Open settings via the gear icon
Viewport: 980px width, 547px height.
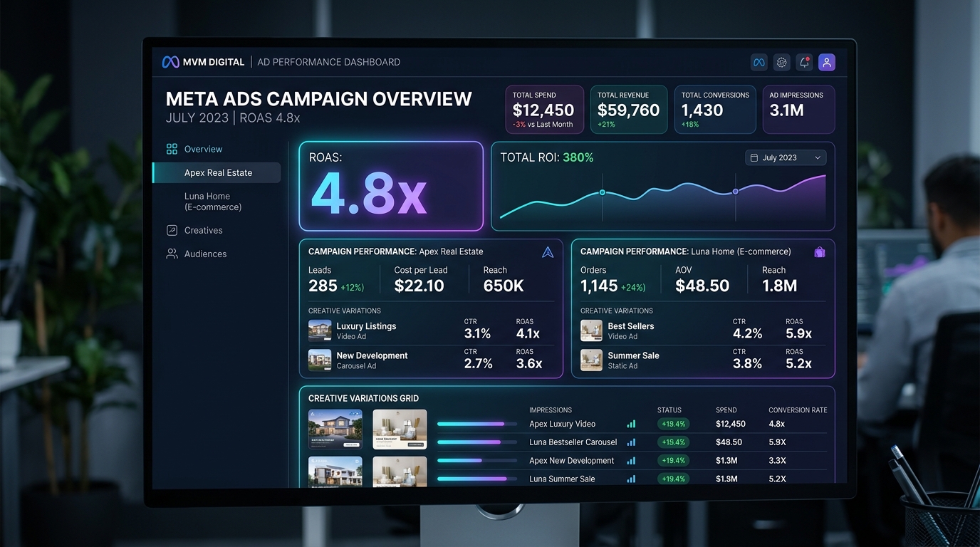coord(781,63)
